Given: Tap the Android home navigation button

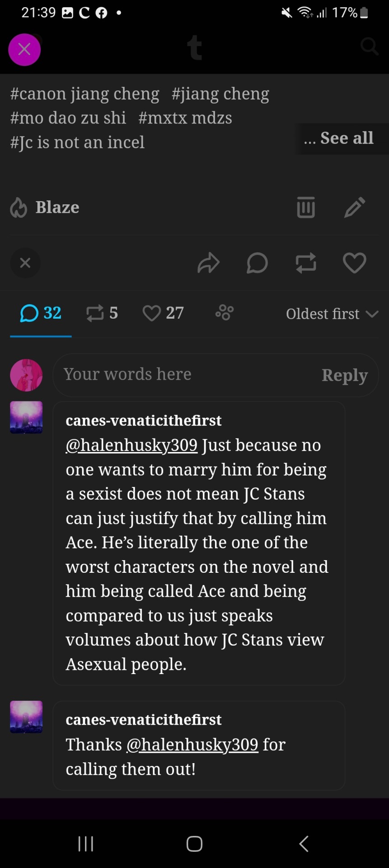Looking at the screenshot, I should 194,844.
